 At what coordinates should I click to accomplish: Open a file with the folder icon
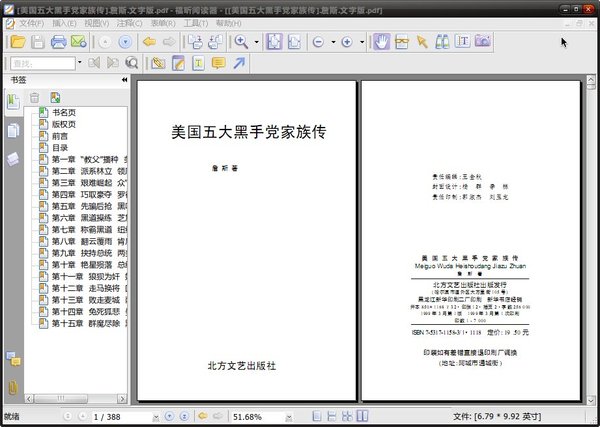pos(18,41)
